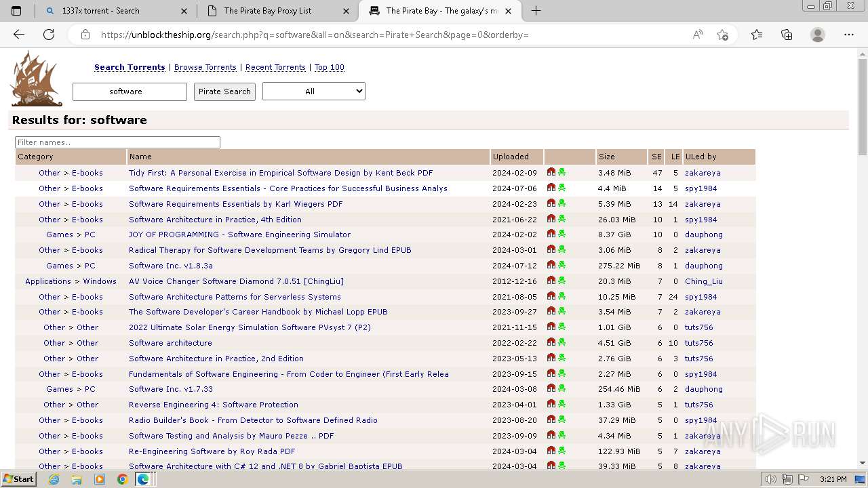Viewport: 868px width, 488px height.
Task: Click green skull icon for Tidy First row
Action: pos(561,172)
